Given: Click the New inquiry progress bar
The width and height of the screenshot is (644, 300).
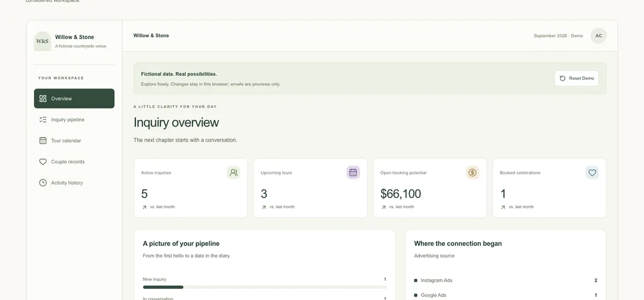Looking at the screenshot, I should (x=265, y=287).
